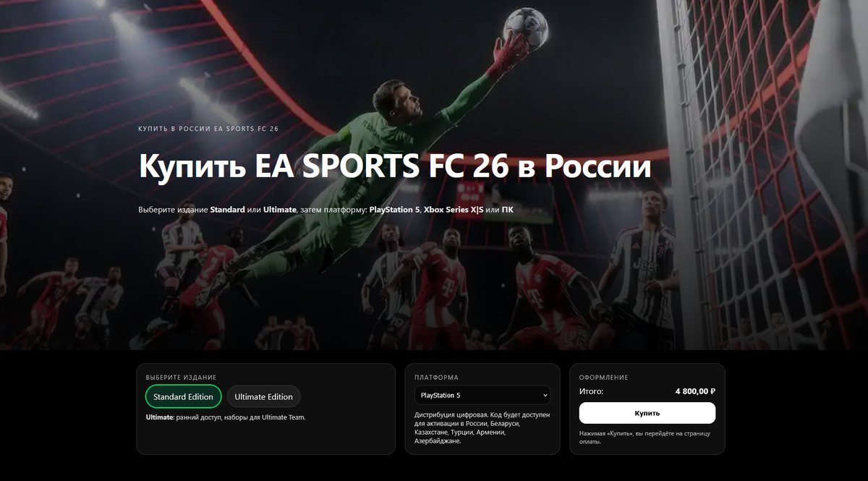The width and height of the screenshot is (868, 481).
Task: Click the white corner flag image
Action: [x=832, y=108]
